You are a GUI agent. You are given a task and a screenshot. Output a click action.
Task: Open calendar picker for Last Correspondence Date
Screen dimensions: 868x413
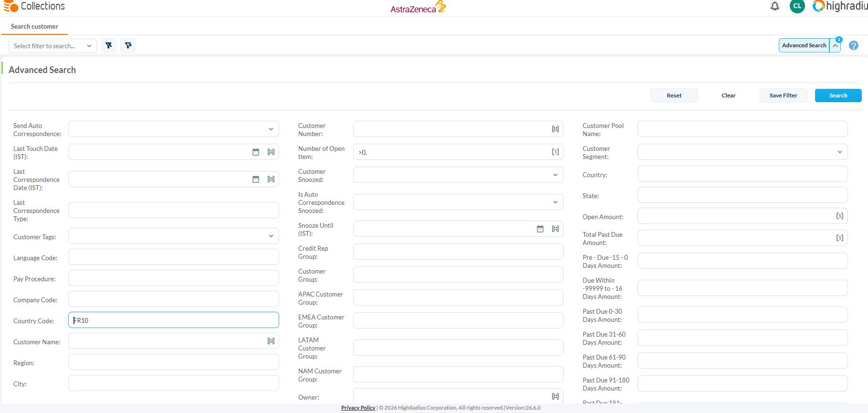click(256, 179)
